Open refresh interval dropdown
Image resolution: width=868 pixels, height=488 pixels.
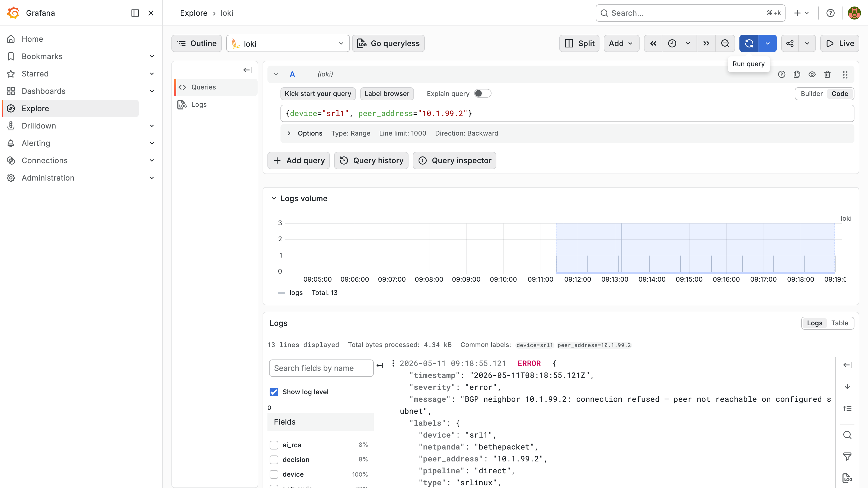click(x=767, y=43)
